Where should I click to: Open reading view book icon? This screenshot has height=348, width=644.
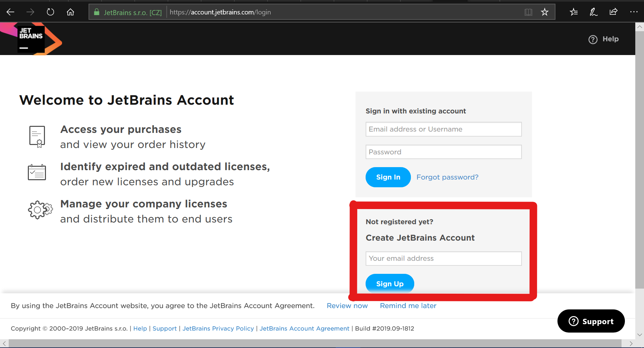pos(528,12)
